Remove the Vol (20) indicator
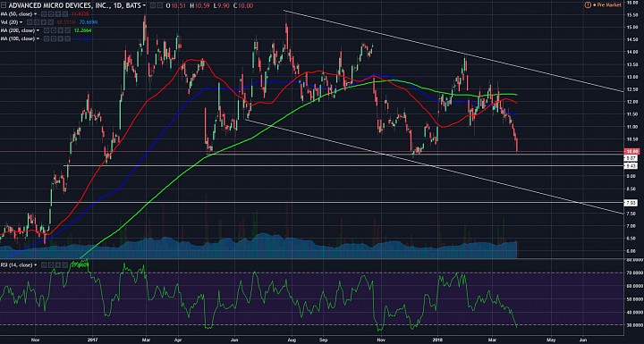The image size is (644, 344). 50,22
